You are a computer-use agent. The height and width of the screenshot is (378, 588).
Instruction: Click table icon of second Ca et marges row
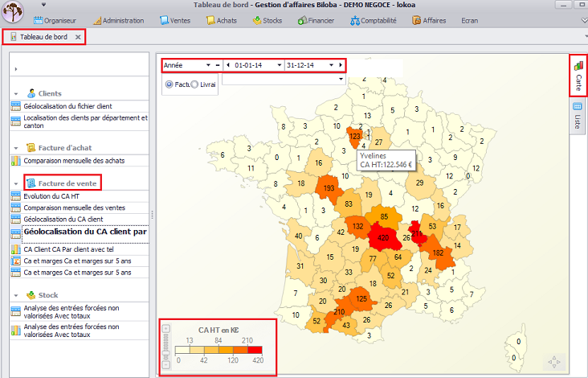(x=16, y=273)
